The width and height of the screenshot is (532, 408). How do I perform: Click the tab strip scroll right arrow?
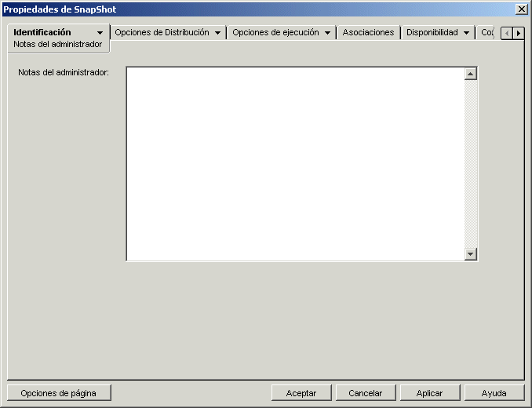click(519, 34)
